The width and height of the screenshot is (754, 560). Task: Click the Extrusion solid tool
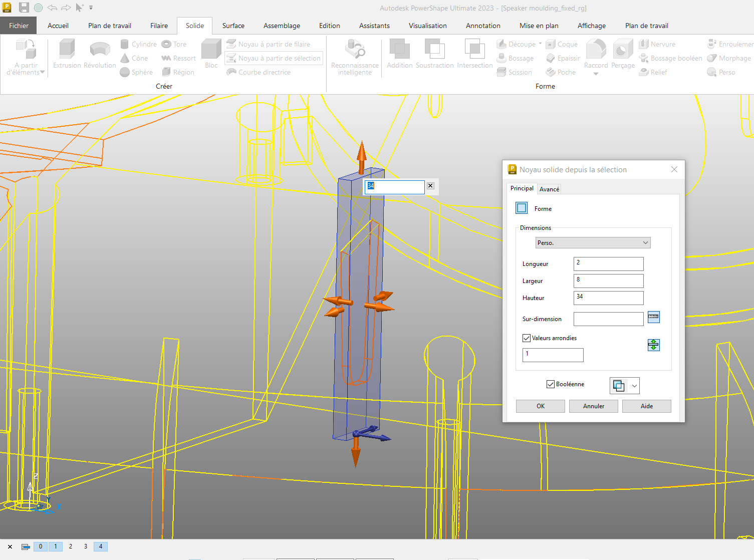pos(67,55)
